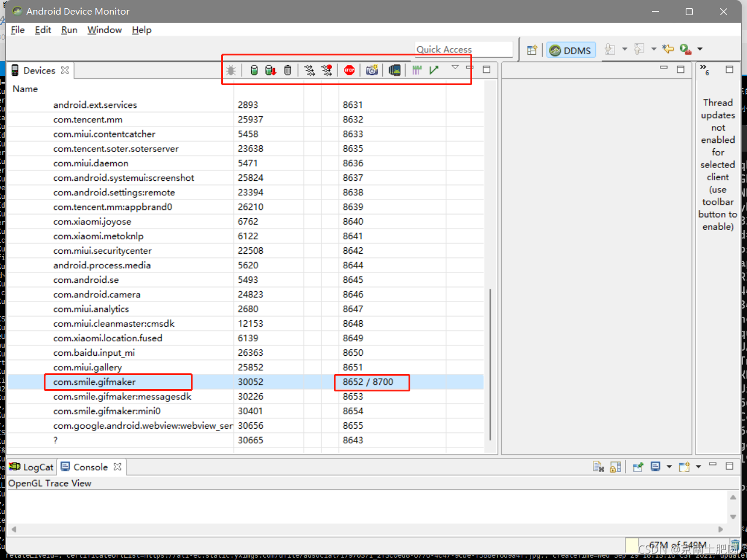Click the Start OpenGL Trace icon
This screenshot has width=747, height=560.
434,71
